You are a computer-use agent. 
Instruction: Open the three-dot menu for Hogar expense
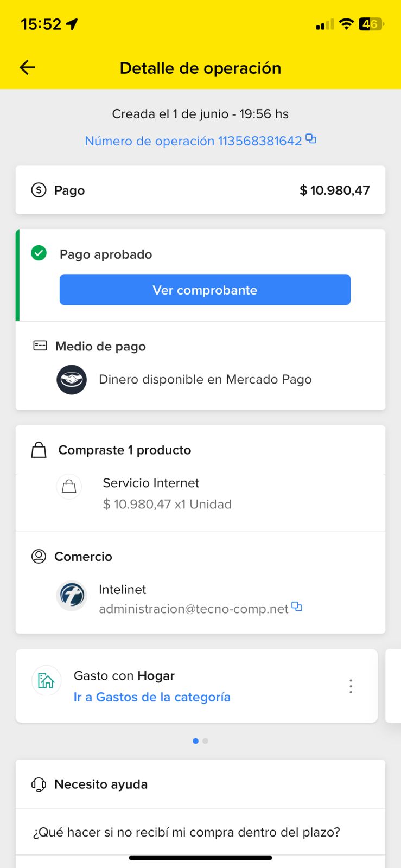tap(351, 686)
